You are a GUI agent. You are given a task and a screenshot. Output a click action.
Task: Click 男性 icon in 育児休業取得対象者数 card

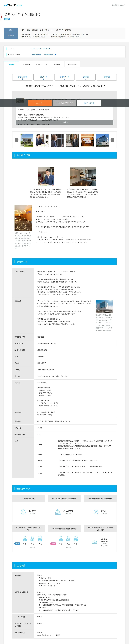pos(32,538)
